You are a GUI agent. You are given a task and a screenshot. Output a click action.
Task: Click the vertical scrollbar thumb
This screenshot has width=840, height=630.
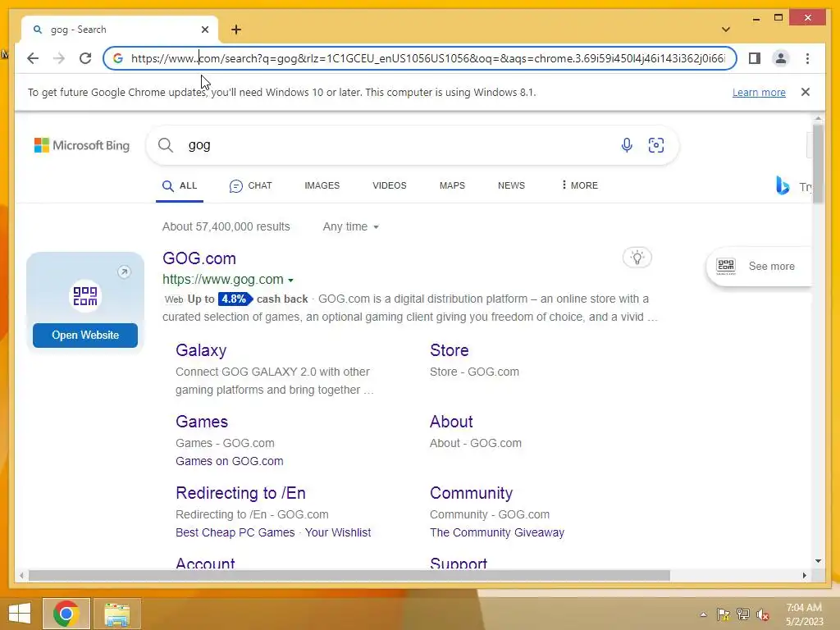[x=818, y=163]
